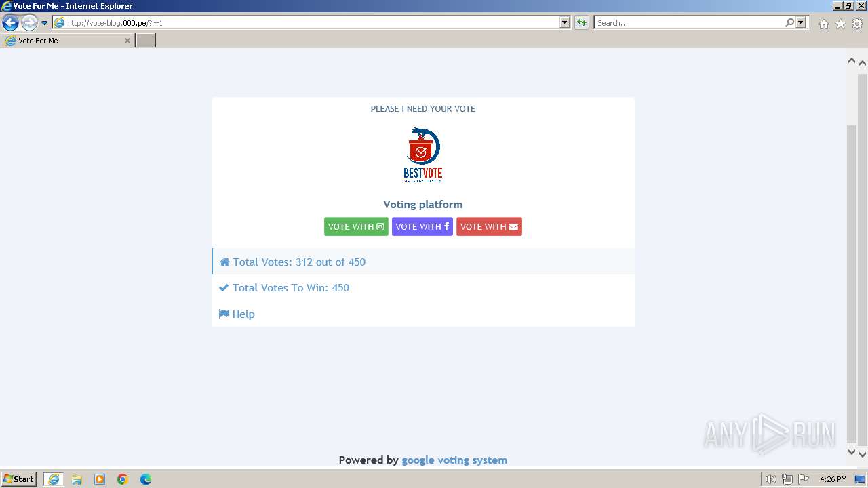This screenshot has width=868, height=488.
Task: Open the Help link
Action: [237, 314]
